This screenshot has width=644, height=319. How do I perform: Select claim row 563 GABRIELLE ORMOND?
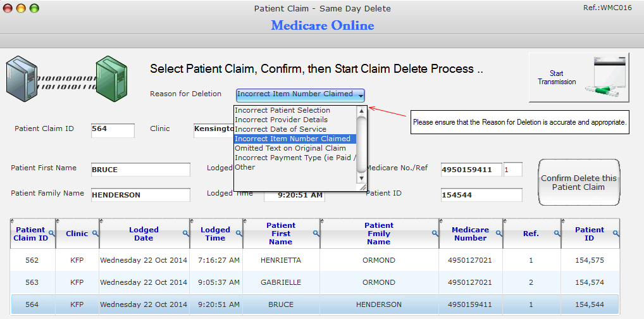tap(315, 282)
